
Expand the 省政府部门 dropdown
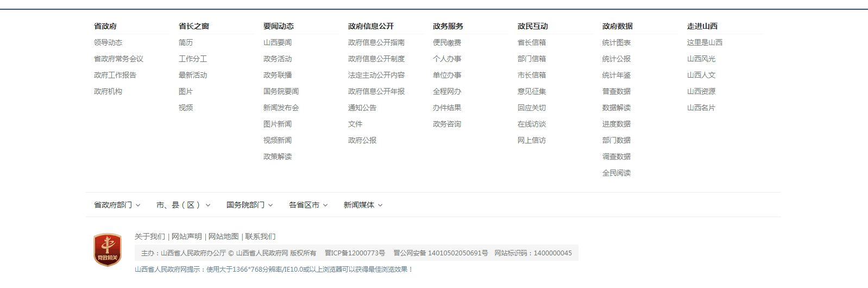[x=117, y=205]
